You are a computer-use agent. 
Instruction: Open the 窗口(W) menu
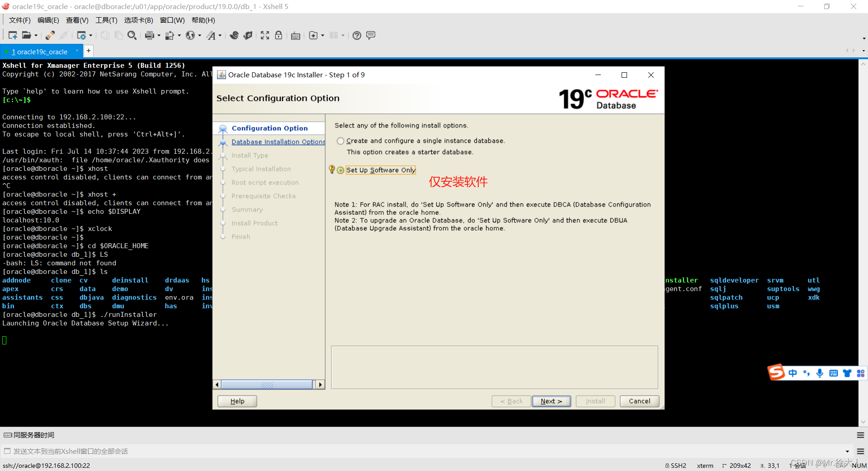tap(172, 20)
